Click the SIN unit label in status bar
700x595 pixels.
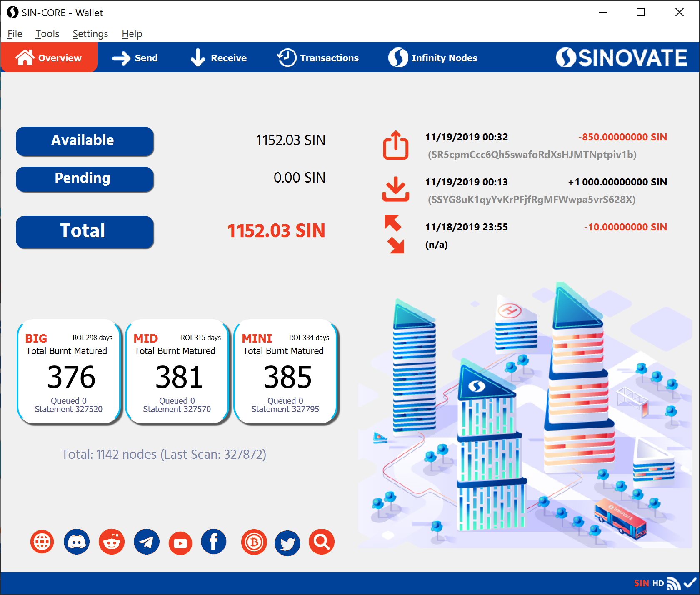pos(642,583)
